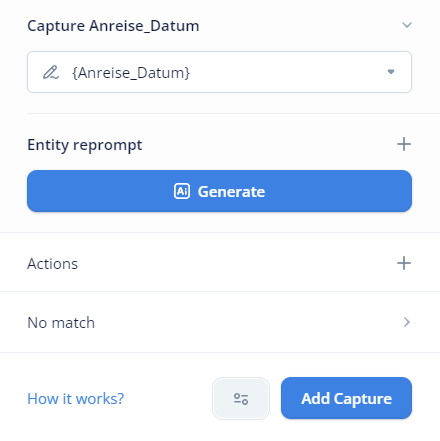Screen dimensions: 440x441
Task: Click the Add Capture button
Action: (x=346, y=398)
